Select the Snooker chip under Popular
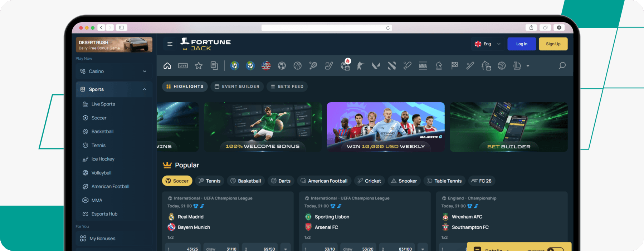The image size is (644, 251). pos(404,181)
